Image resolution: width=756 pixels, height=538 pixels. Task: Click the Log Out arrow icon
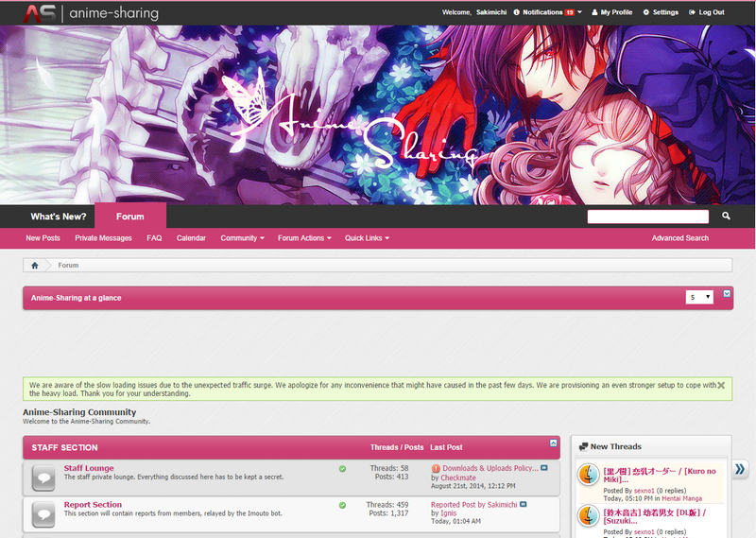coord(692,12)
